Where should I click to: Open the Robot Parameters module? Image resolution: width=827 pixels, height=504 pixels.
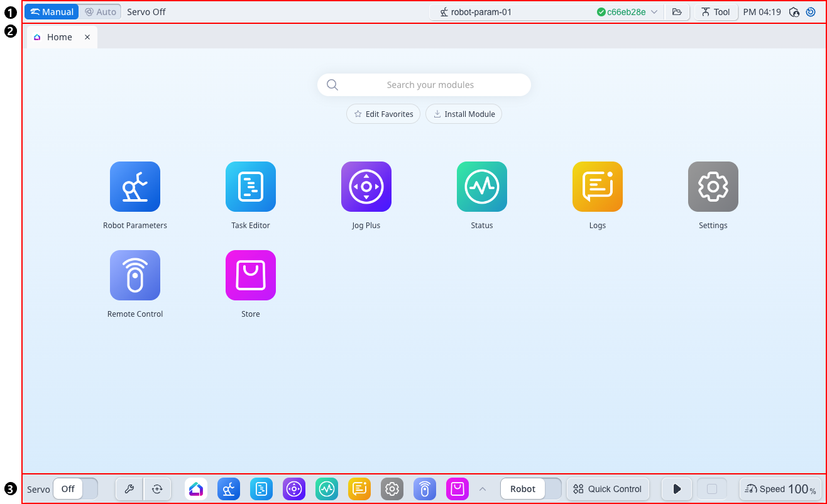135,187
